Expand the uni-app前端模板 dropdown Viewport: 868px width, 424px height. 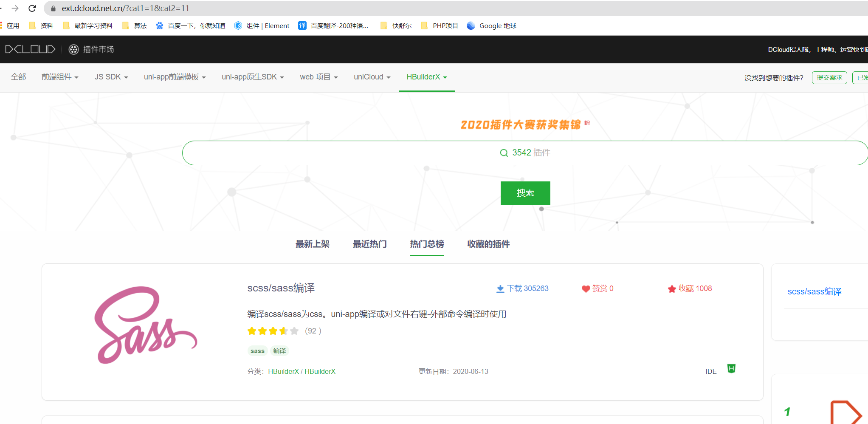(x=175, y=77)
